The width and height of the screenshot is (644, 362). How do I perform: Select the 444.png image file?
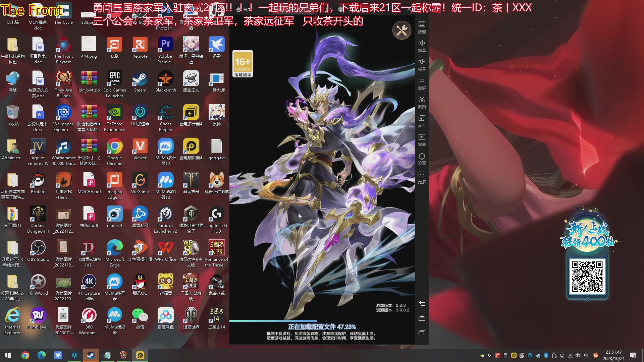coord(89,48)
